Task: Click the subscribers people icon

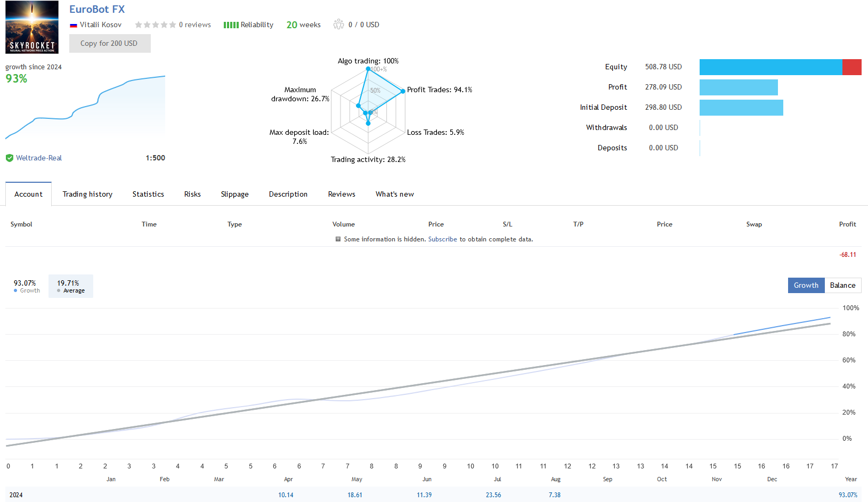Action: (x=339, y=25)
